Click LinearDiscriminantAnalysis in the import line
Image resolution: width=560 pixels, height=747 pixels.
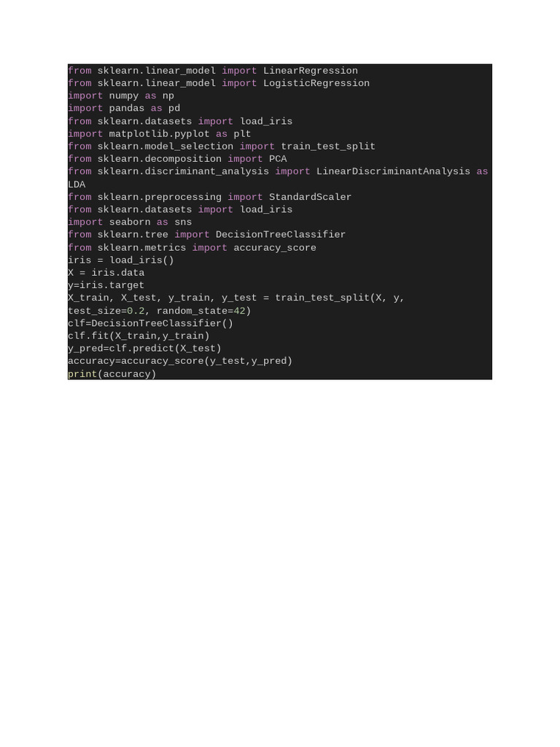tap(393, 171)
